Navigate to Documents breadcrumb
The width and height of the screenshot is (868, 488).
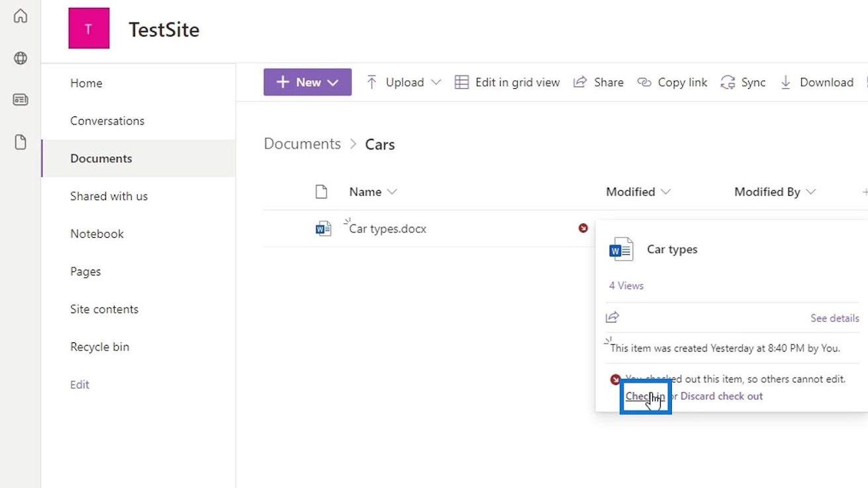click(303, 144)
